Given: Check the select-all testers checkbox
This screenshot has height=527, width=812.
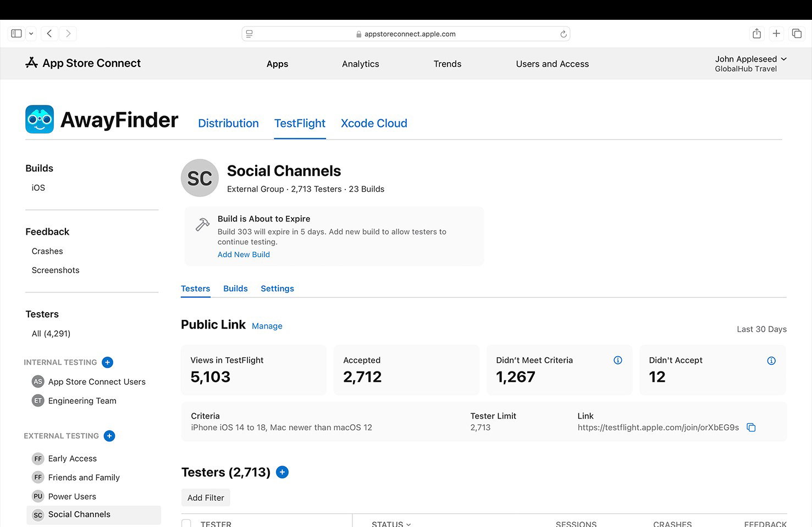Looking at the screenshot, I should [186, 524].
